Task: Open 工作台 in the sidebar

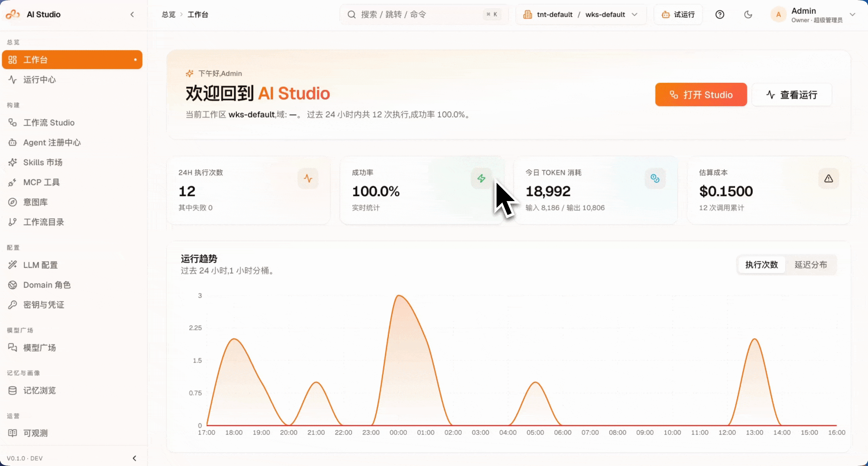Action: (72, 60)
